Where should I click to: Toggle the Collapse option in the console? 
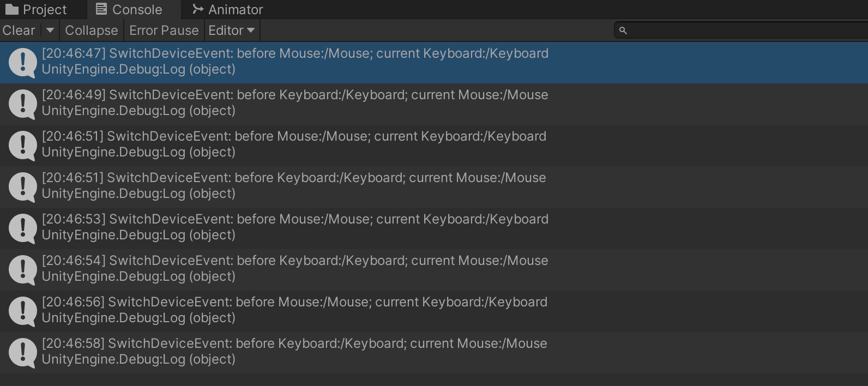pos(91,31)
